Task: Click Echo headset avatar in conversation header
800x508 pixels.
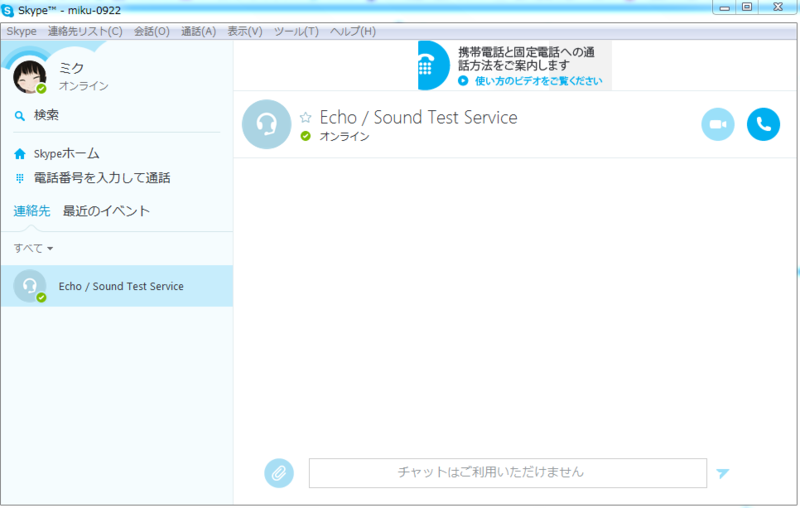Action: (266, 124)
